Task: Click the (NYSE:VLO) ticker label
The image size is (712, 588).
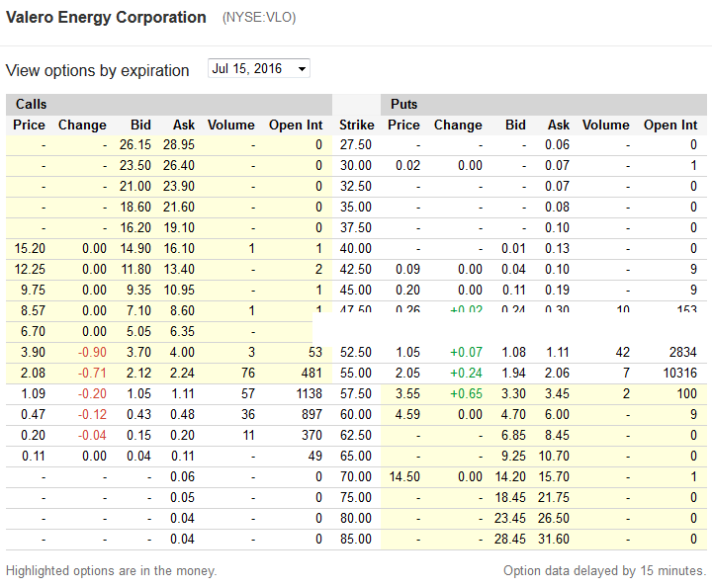Action: coord(259,18)
